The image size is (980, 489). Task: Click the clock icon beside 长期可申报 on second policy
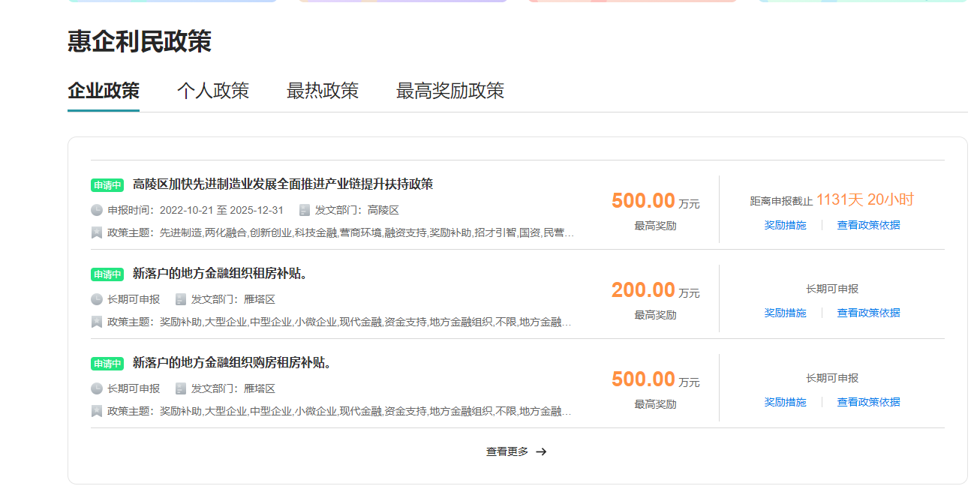(x=95, y=298)
